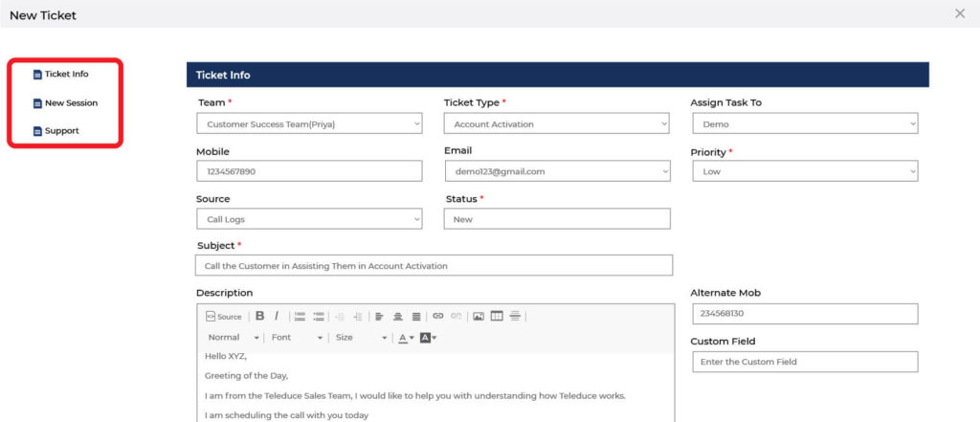The image size is (980, 422).
Task: Open the text color picker
Action: [406, 338]
